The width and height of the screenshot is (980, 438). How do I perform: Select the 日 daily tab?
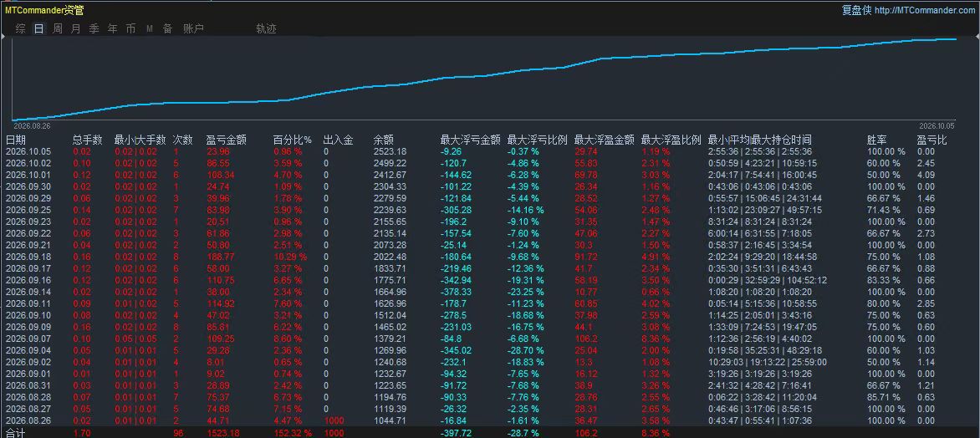point(38,28)
